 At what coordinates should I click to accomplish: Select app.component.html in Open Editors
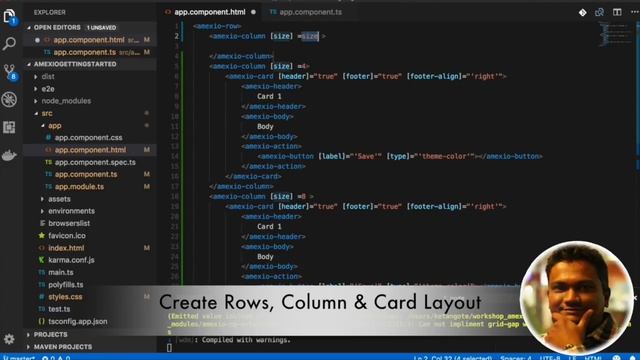coord(90,40)
